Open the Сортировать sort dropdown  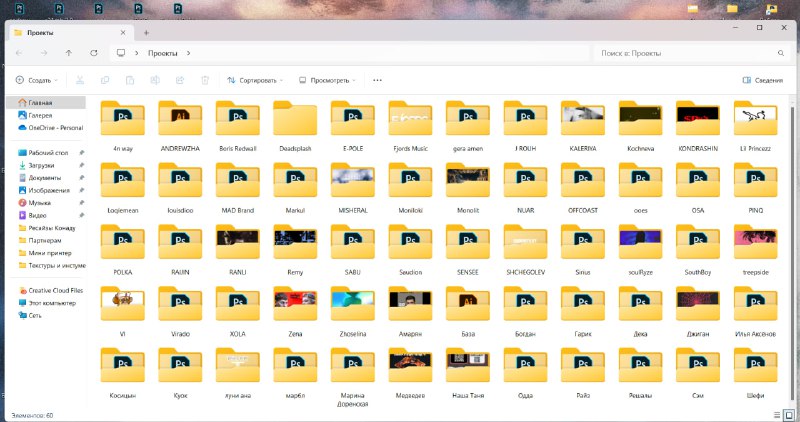coord(255,80)
